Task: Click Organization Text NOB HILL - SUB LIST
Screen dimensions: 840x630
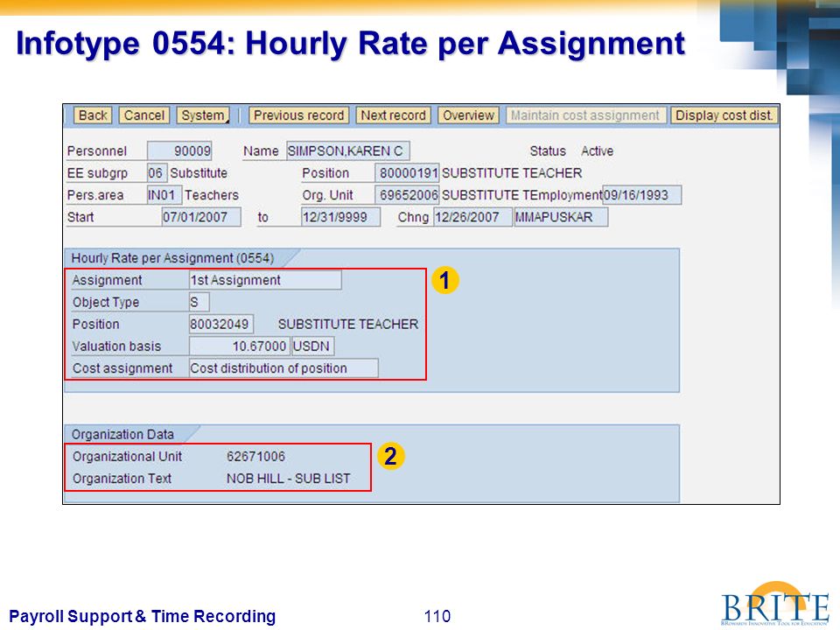Action: click(x=288, y=479)
